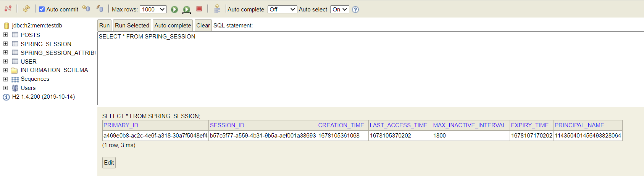Viewport: 644px width, 176px height.
Task: Click the expiry time 1678107170202 cell
Action: (x=532, y=136)
